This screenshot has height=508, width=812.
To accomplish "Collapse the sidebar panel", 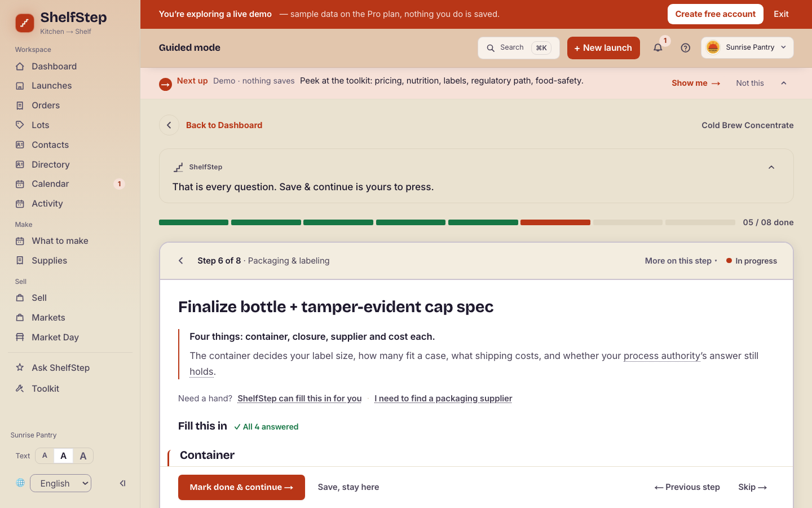I will point(122,483).
